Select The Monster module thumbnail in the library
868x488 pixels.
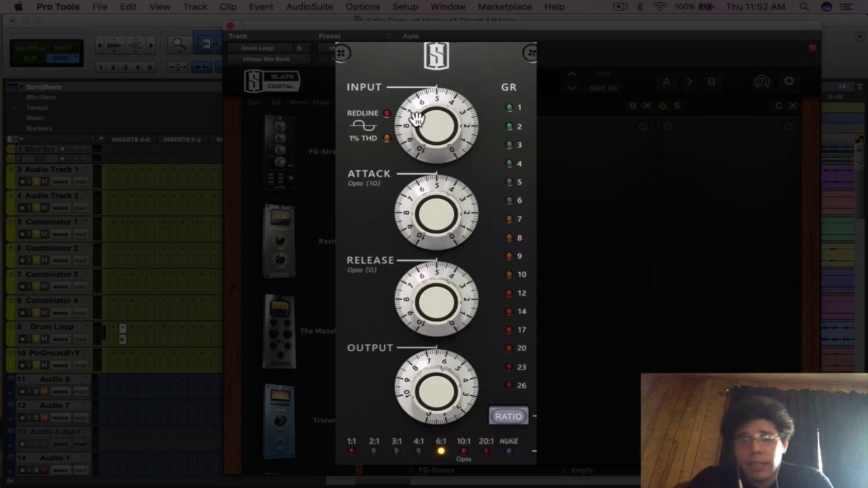(279, 331)
